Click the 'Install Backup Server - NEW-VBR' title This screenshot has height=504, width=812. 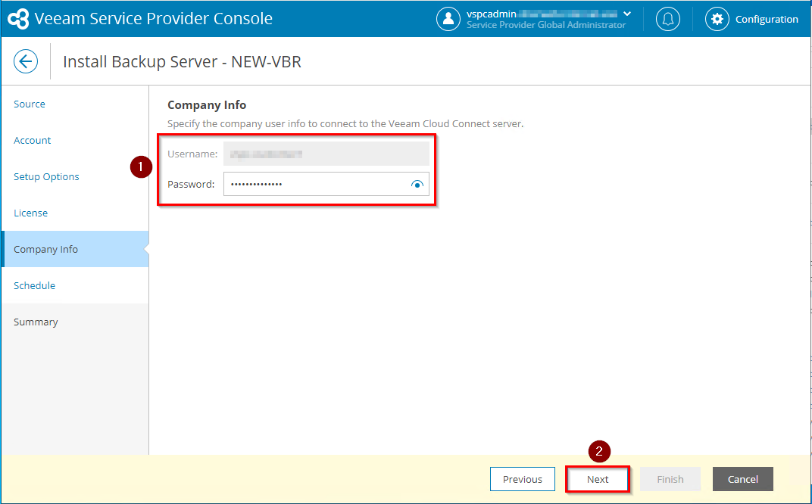point(182,61)
